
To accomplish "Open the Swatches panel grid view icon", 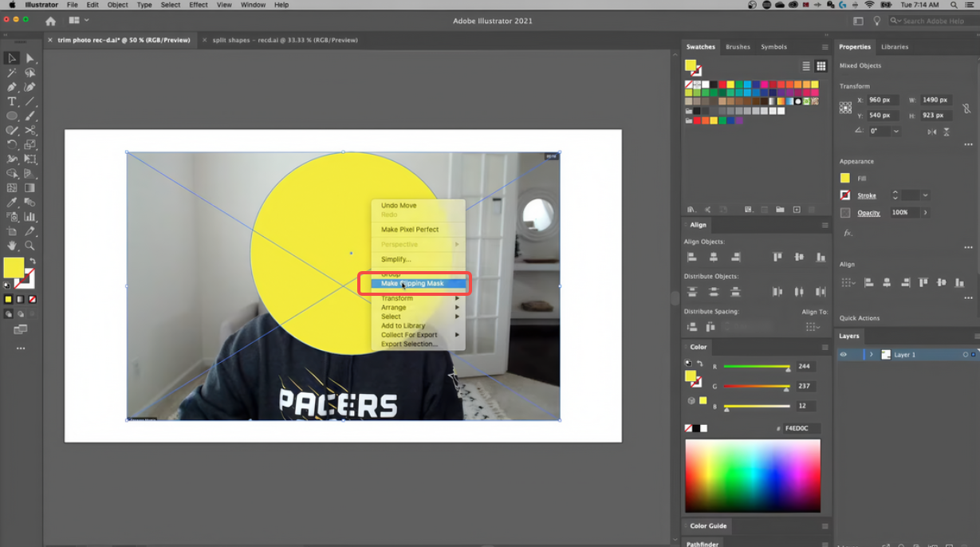I will tap(821, 65).
